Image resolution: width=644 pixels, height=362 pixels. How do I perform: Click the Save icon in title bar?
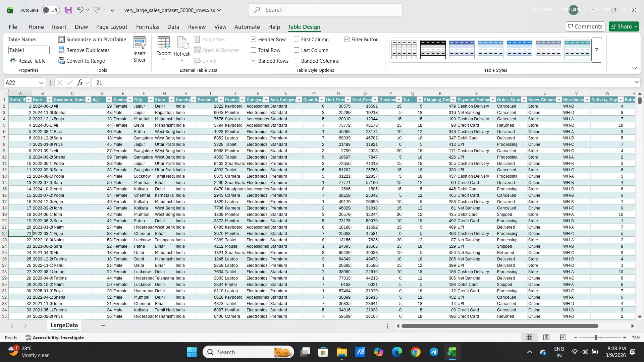(69, 10)
